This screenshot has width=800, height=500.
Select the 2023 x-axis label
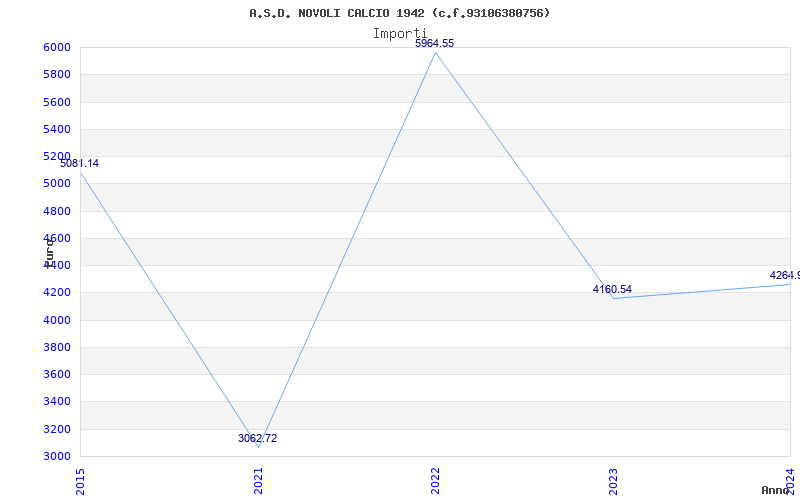613,481
